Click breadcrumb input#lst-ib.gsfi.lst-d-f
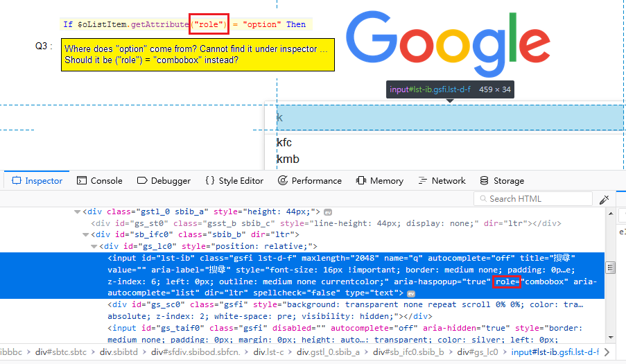The height and width of the screenshot is (364, 626). click(x=555, y=352)
